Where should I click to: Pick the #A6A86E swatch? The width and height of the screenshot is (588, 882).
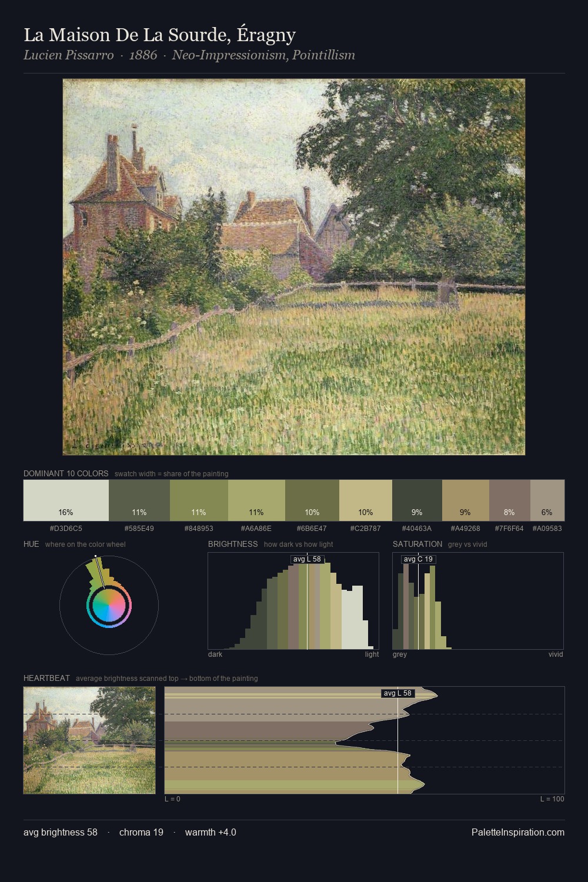click(256, 500)
